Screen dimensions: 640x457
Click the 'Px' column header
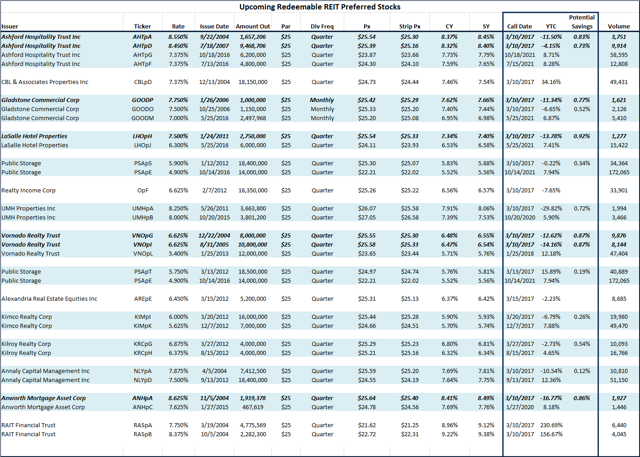click(x=367, y=27)
